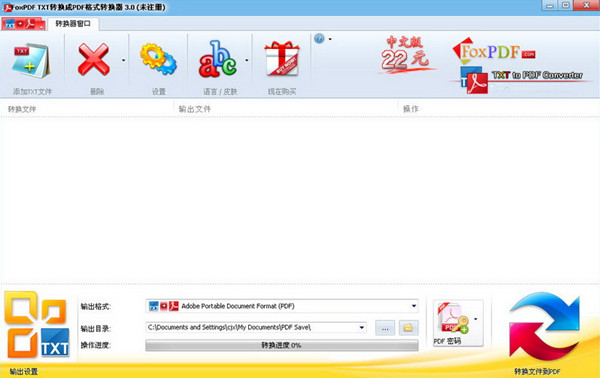Click the empty file list area
This screenshot has width=600, height=378.
pos(300,200)
